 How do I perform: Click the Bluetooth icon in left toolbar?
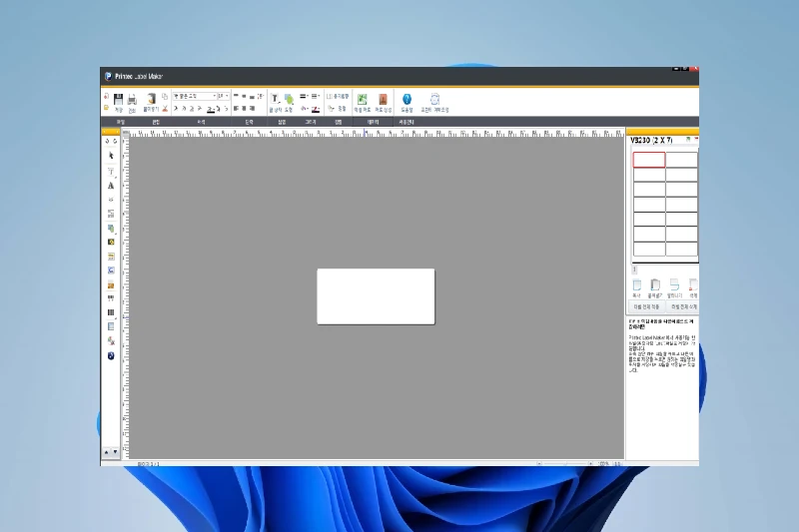[111, 355]
